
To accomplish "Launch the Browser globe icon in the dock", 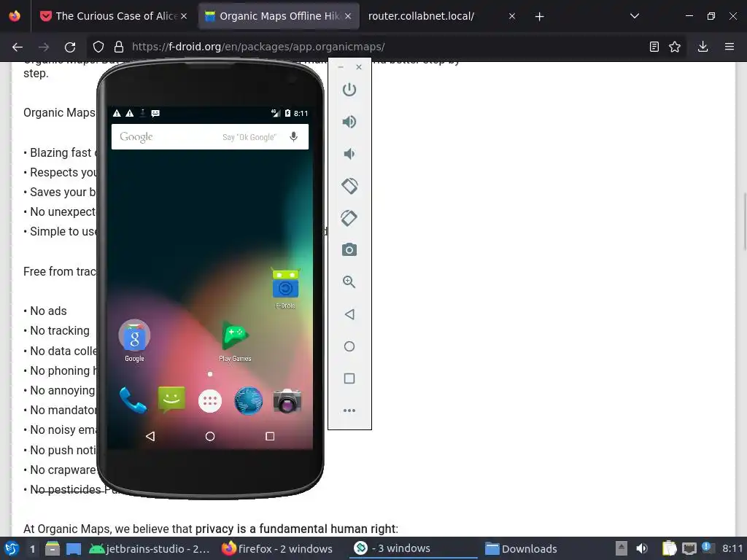I will (249, 401).
